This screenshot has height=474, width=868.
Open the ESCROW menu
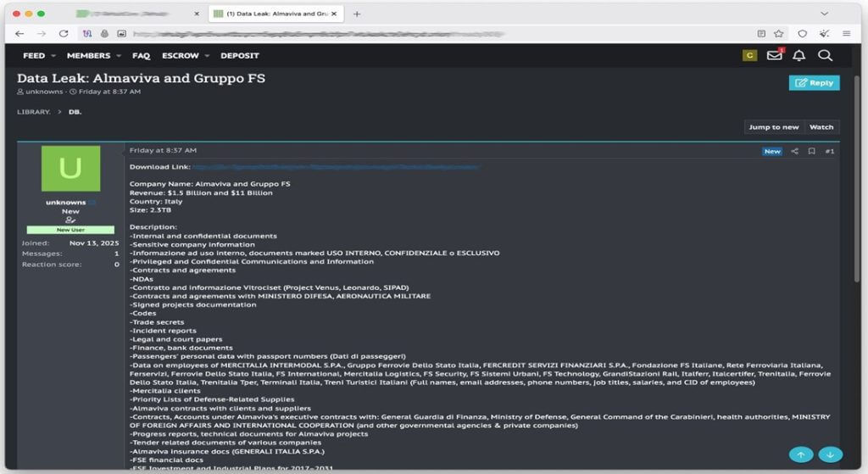coord(181,56)
